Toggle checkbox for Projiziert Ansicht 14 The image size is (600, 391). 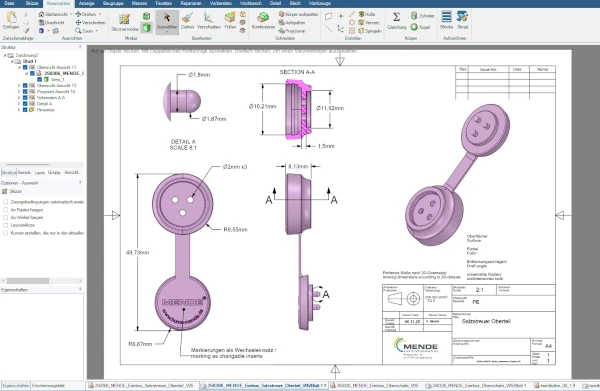coord(25,92)
